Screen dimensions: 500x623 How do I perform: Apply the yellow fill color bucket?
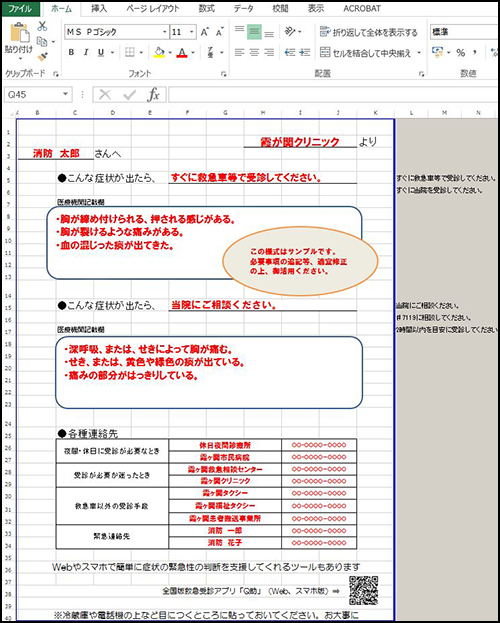pos(159,52)
